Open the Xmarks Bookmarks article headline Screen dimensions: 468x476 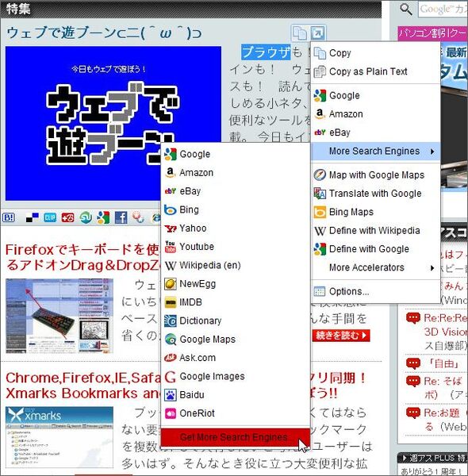(82, 386)
